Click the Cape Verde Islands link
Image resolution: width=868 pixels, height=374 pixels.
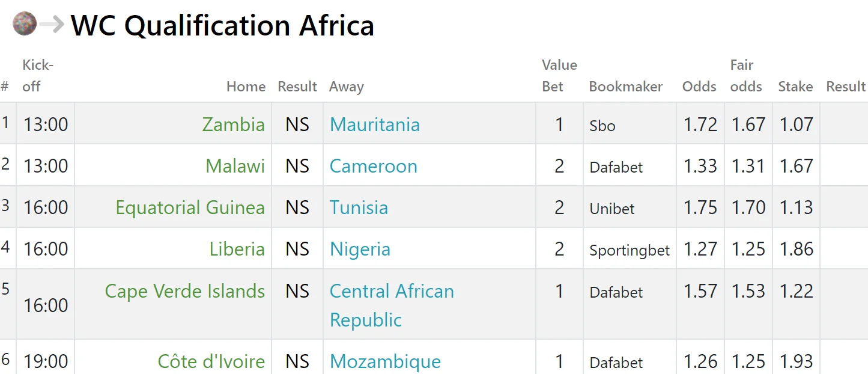click(x=184, y=291)
